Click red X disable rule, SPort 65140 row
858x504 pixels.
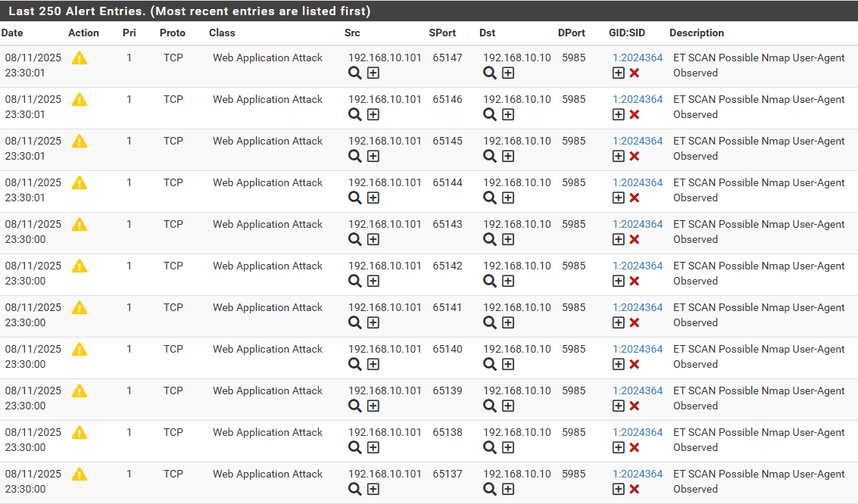point(634,364)
